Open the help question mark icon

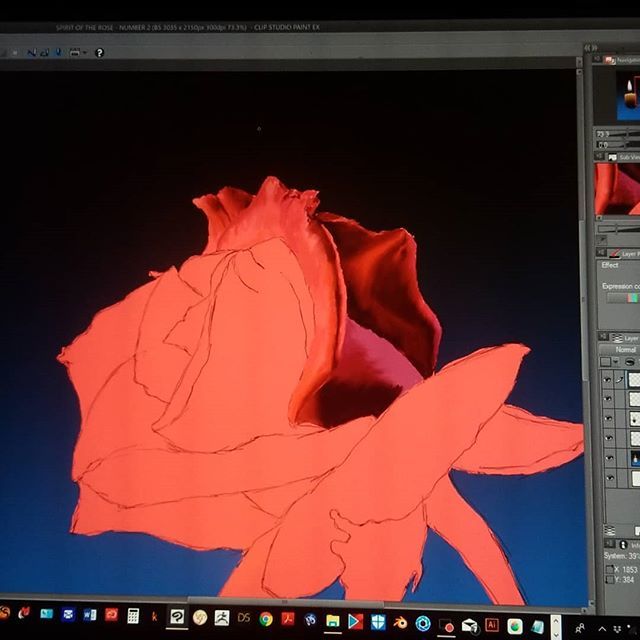(99, 53)
